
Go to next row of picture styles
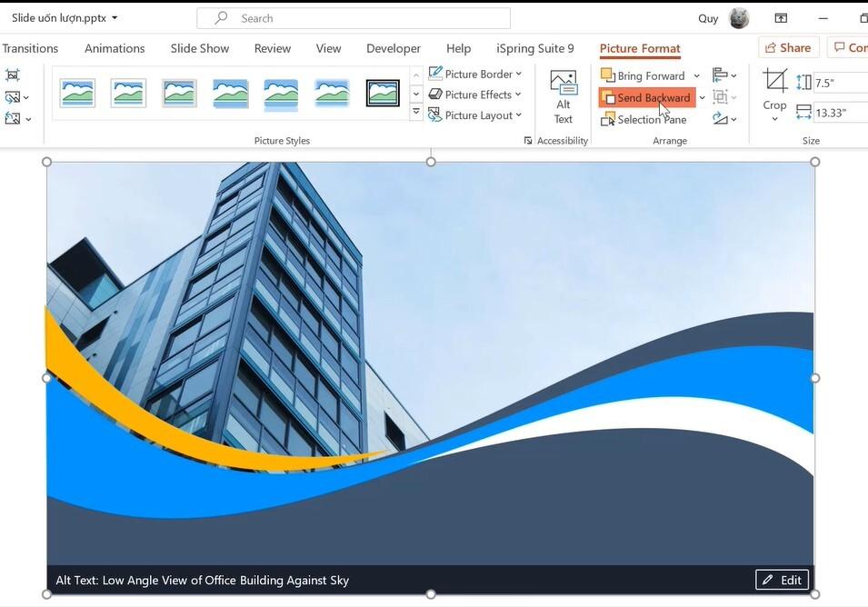(x=416, y=94)
